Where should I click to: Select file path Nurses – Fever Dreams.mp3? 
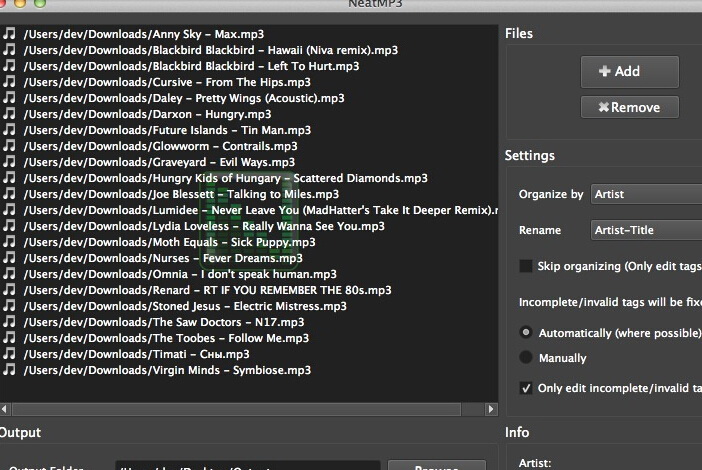[163, 258]
